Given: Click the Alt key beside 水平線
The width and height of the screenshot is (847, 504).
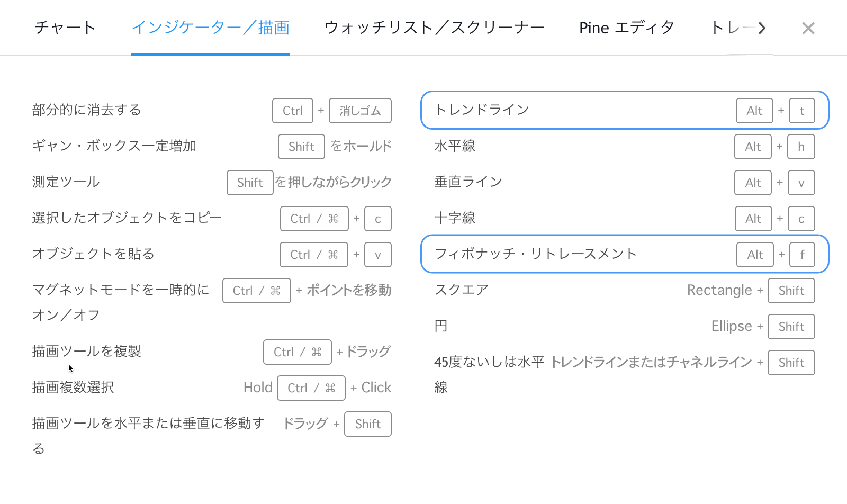Looking at the screenshot, I should pos(753,147).
